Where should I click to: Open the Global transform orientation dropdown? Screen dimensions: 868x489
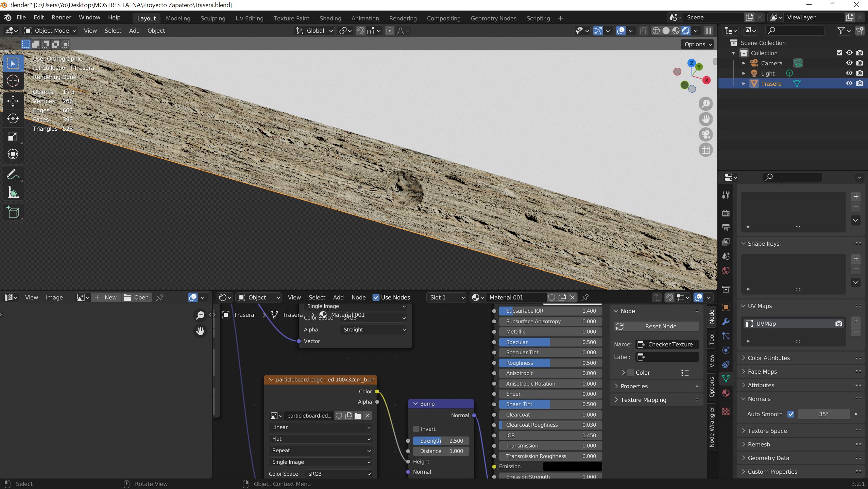pos(314,31)
